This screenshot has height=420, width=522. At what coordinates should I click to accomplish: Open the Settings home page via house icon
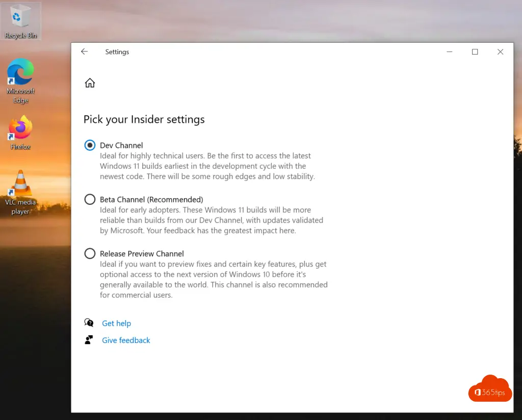coord(90,83)
